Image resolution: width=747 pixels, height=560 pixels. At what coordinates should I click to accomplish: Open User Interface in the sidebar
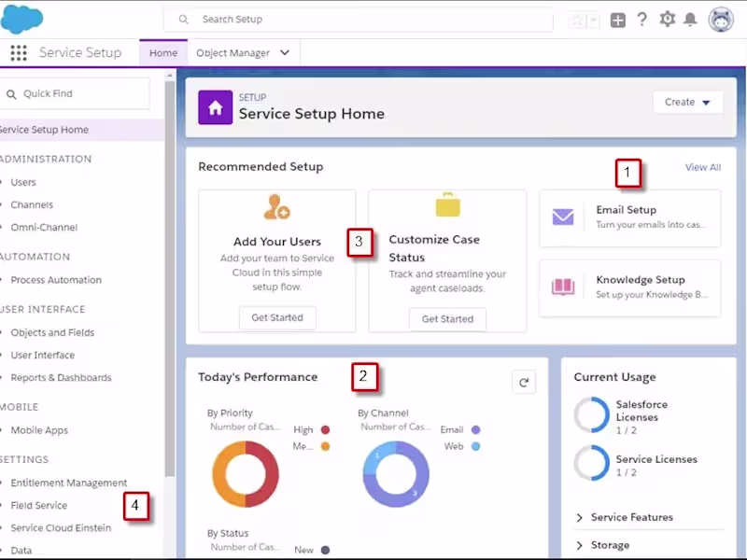click(42, 356)
